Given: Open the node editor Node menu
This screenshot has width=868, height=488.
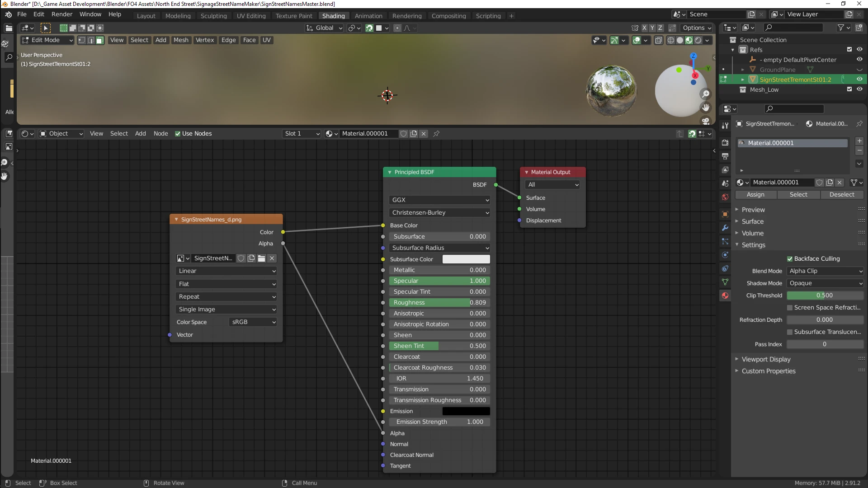Looking at the screenshot, I should pyautogui.click(x=160, y=134).
